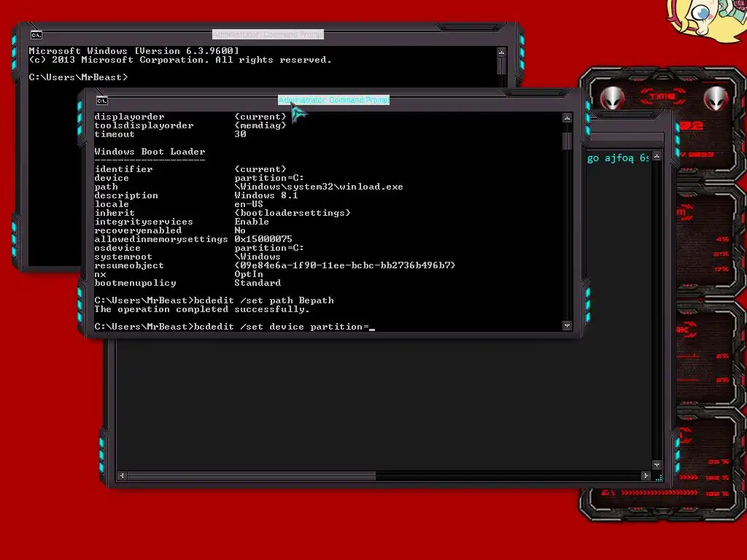Click the 'identifier' entry label
Screen dimensions: 747x560
point(123,169)
